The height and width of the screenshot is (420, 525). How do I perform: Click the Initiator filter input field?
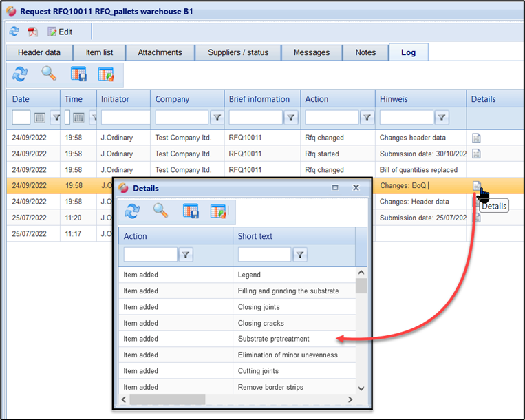click(125, 118)
